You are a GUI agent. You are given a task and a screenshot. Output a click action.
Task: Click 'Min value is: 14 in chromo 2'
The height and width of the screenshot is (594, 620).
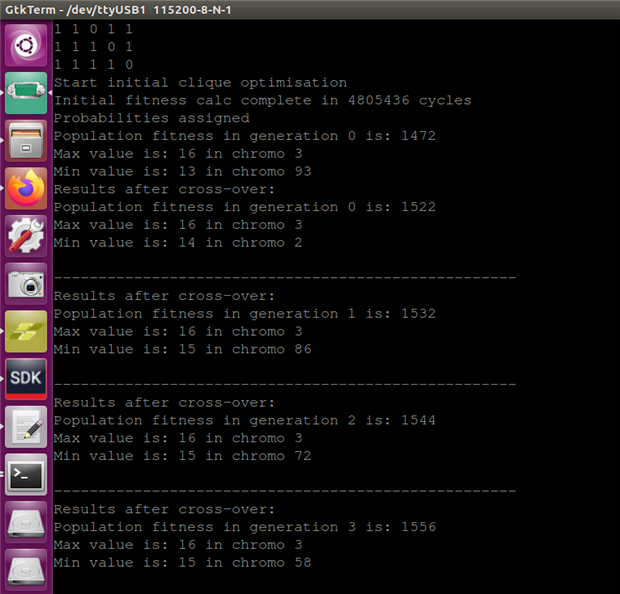pos(178,242)
